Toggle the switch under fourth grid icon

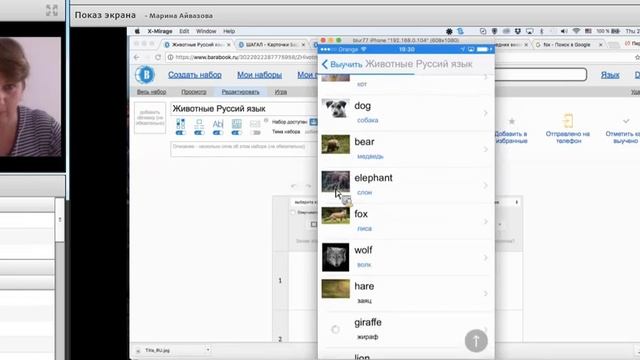point(236,133)
